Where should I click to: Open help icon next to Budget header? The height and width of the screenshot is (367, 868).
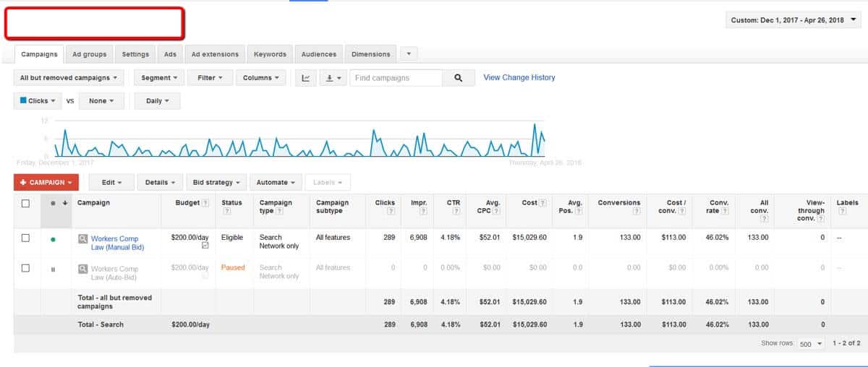click(x=206, y=204)
